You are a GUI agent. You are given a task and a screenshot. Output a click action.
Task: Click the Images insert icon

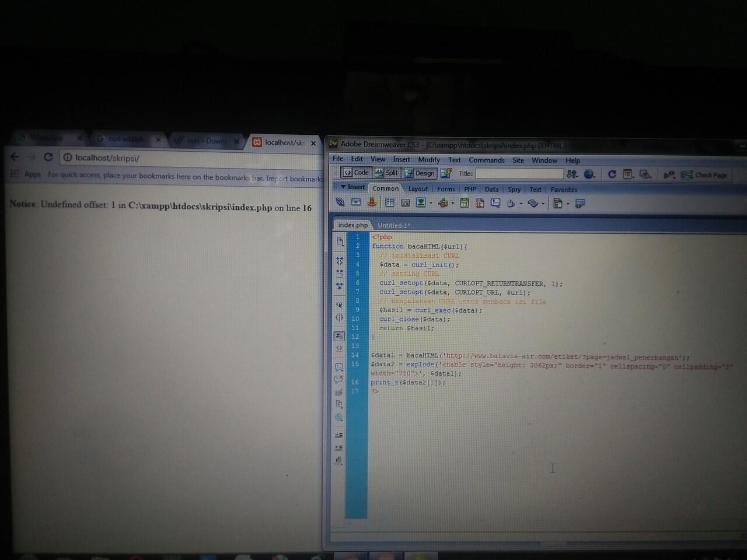coord(420,203)
